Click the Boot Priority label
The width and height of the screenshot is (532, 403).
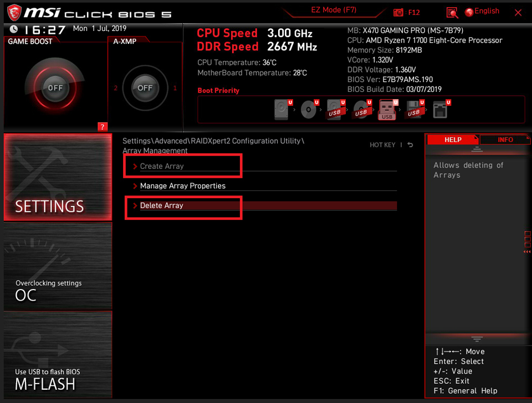tap(218, 90)
